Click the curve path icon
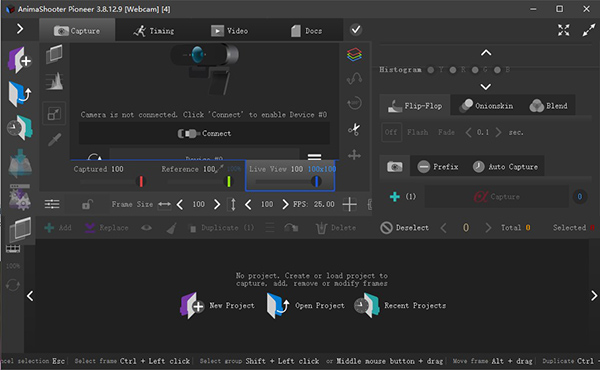This screenshot has height=370, width=600. [354, 79]
